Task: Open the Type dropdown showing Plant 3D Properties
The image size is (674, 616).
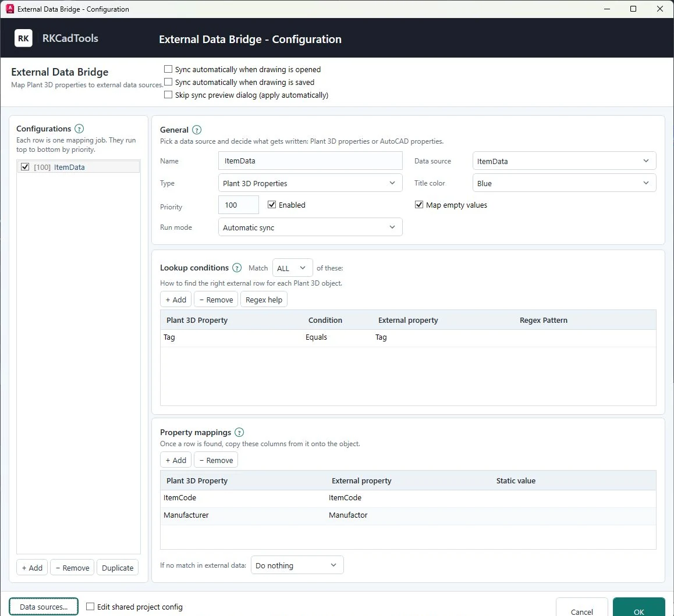Action: pyautogui.click(x=310, y=183)
